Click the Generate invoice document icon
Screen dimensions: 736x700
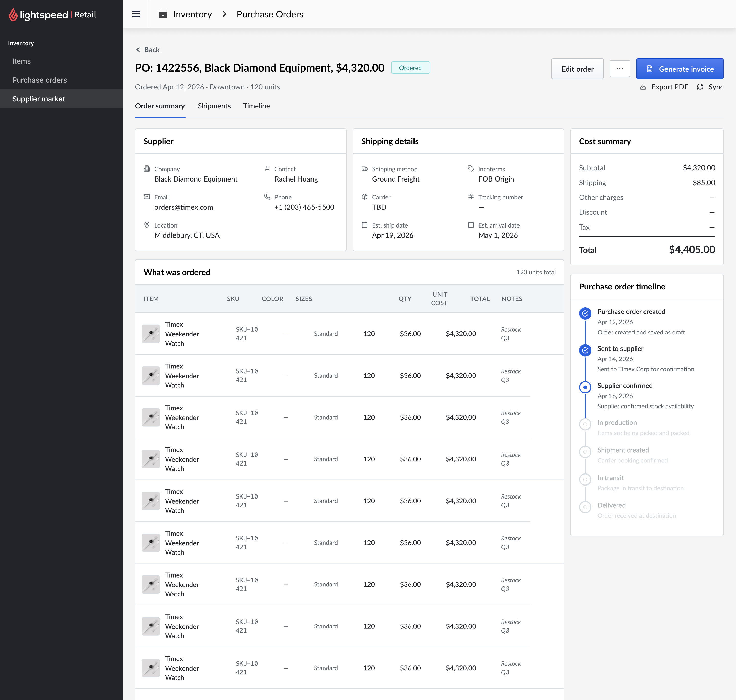pos(649,69)
